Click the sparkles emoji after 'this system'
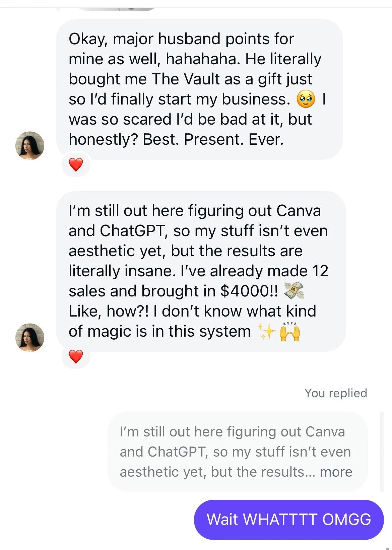 [266, 332]
